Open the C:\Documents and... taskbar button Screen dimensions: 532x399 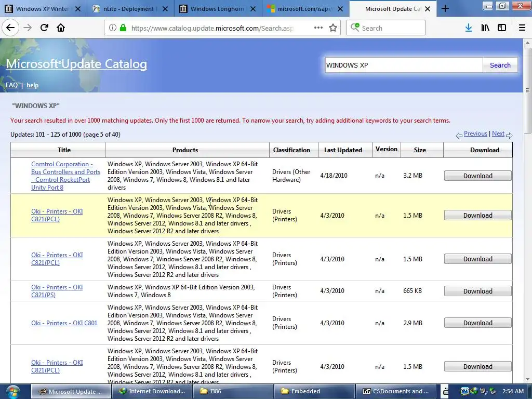pos(396,392)
